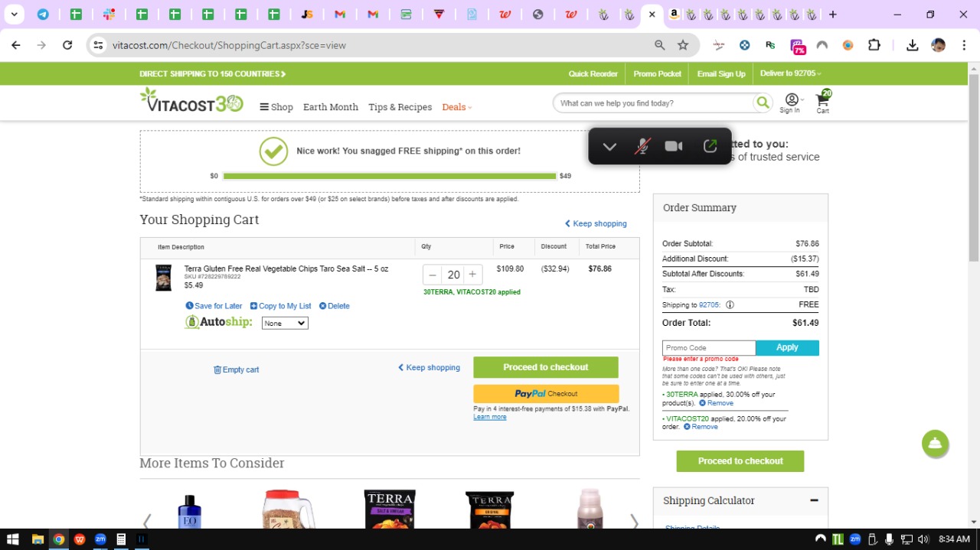Screen dimensions: 980x550
Task: Click the free shipping progress bar
Action: tap(390, 176)
